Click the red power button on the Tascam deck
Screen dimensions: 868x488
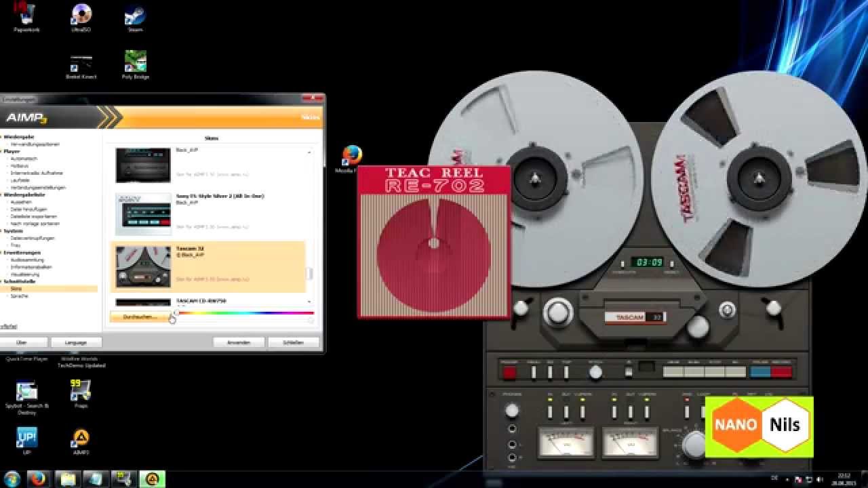(509, 371)
